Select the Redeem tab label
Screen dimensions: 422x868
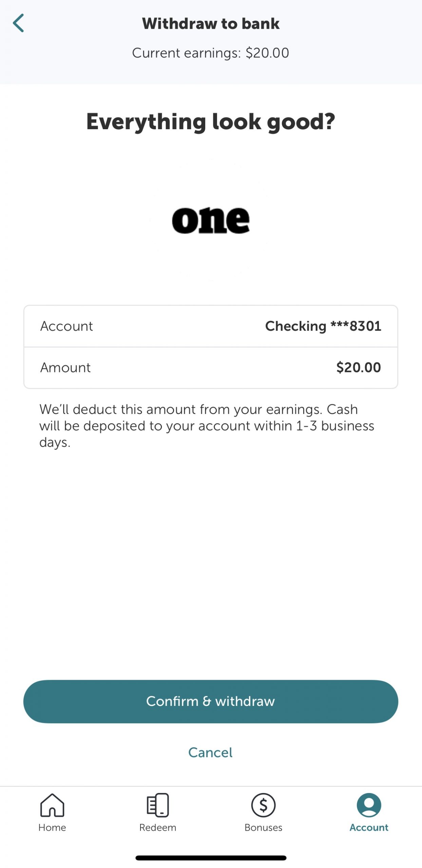point(157,827)
